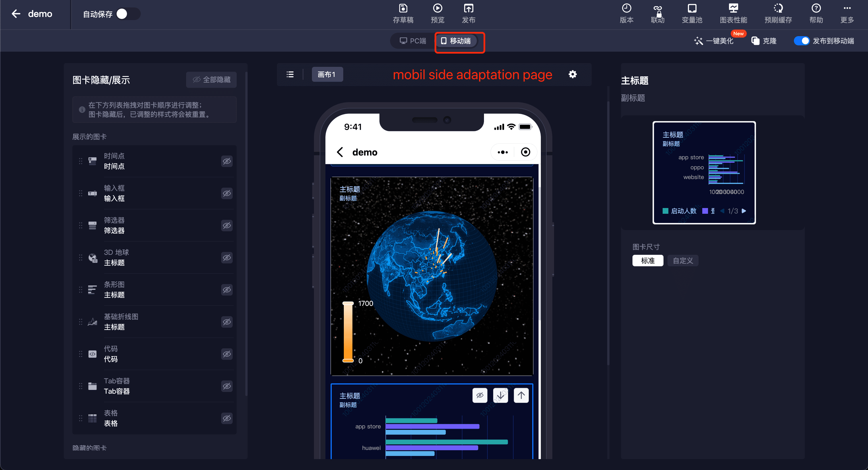Screen dimensions: 868x470
Task: Click the 克隆 clone button
Action: click(x=764, y=41)
